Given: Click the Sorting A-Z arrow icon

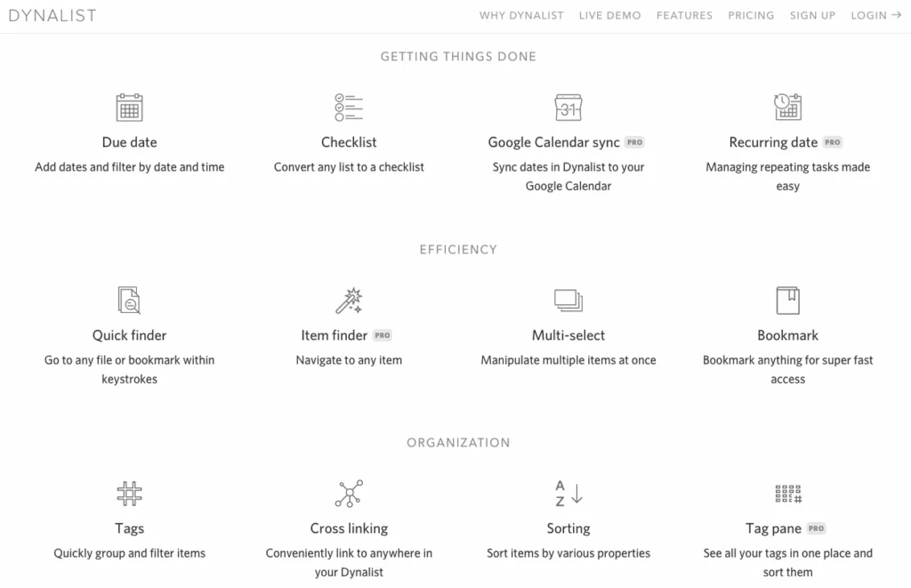Looking at the screenshot, I should tap(568, 494).
